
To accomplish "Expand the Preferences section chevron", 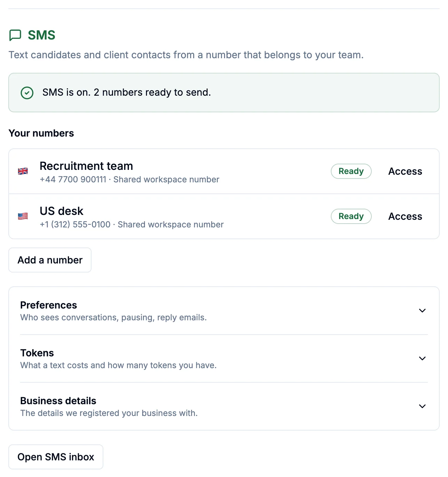I will [x=422, y=311].
